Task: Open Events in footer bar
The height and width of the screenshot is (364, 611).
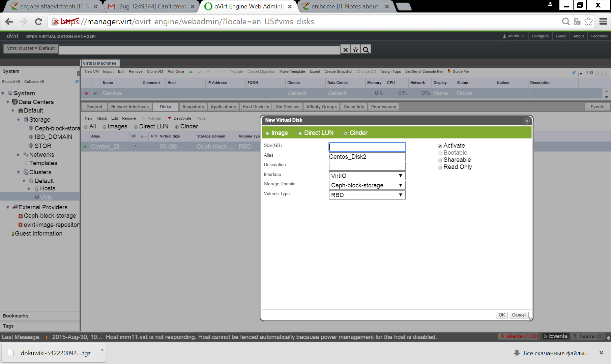Action: tap(555, 336)
